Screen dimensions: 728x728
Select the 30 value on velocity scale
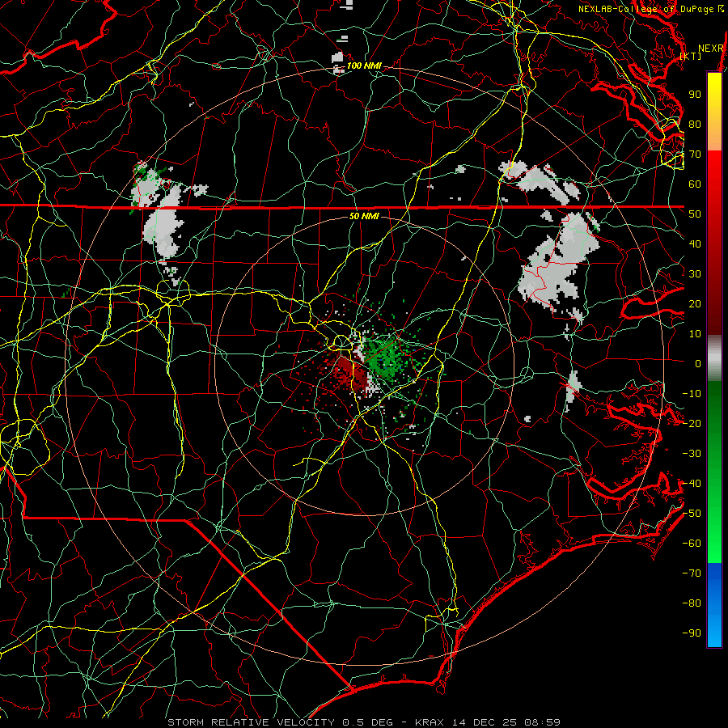[695, 274]
